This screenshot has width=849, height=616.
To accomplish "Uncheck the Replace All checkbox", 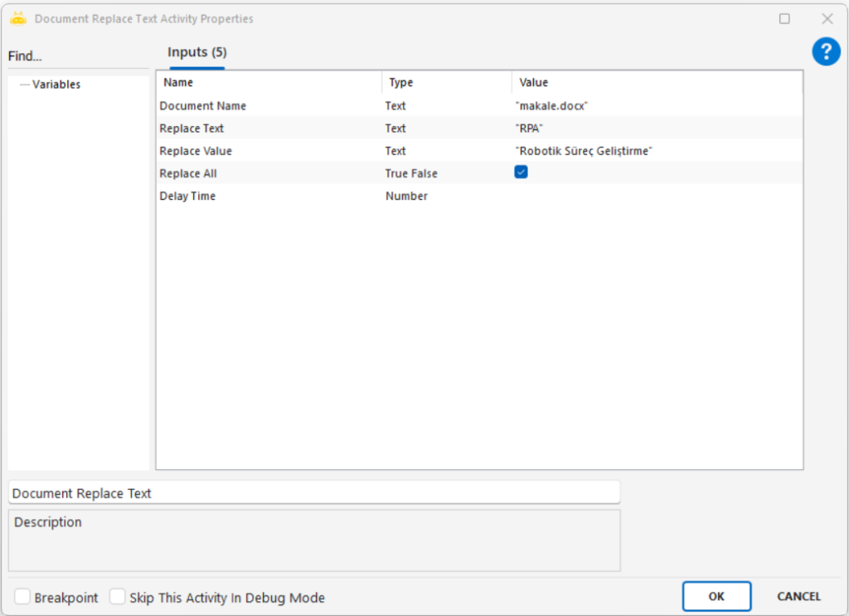I will [521, 172].
